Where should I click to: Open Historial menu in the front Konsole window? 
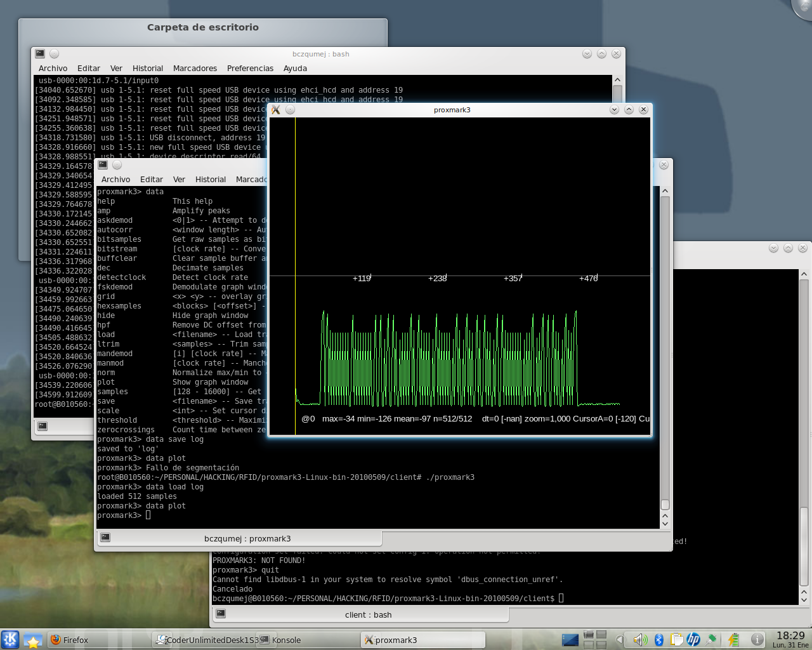click(210, 180)
